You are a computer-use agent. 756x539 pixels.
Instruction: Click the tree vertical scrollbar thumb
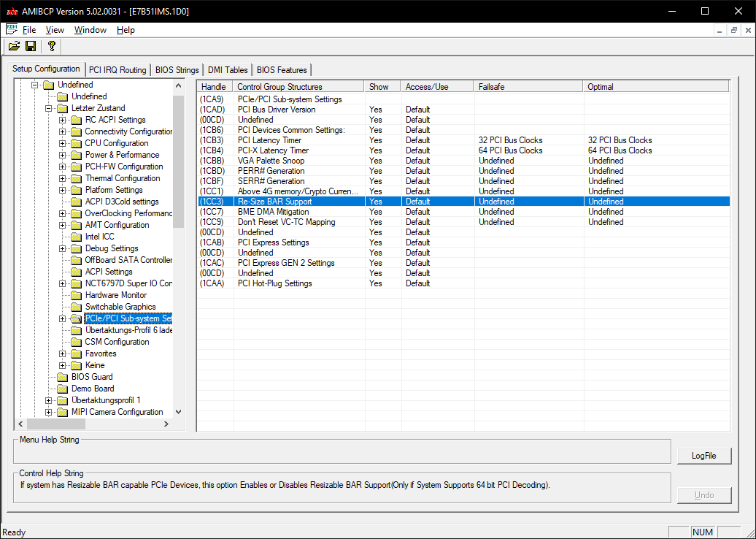[178, 161]
